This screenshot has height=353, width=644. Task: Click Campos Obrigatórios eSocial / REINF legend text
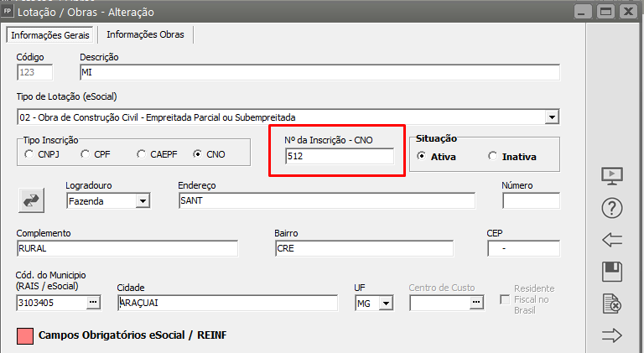tap(132, 335)
